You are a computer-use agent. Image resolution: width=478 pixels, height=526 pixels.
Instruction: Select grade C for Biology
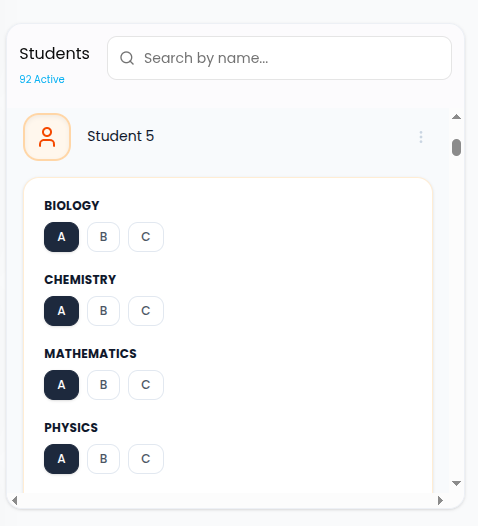tap(146, 237)
